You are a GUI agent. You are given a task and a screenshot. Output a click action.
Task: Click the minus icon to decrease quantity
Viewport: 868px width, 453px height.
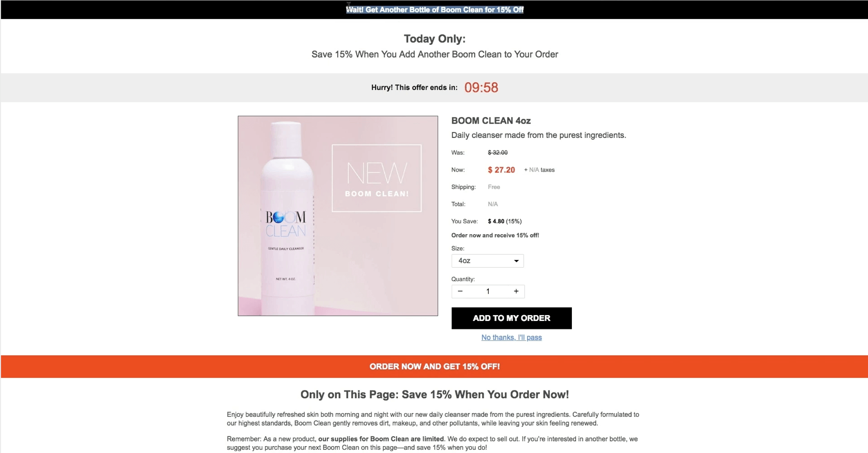[460, 291]
